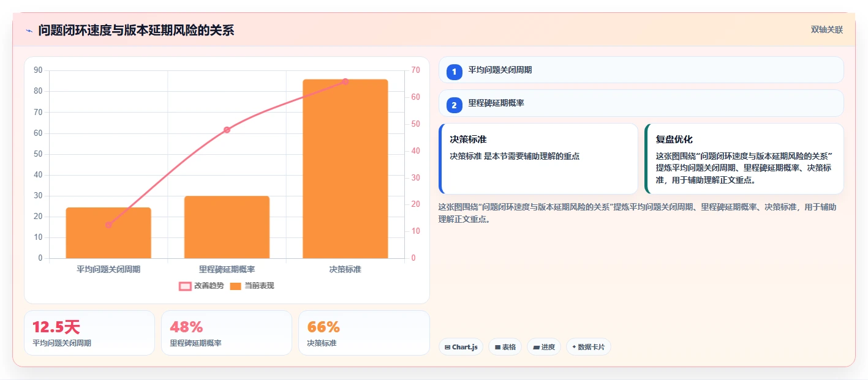The height and width of the screenshot is (380, 868).
Task: Click the number 2 badge icon
Action: 455,105
